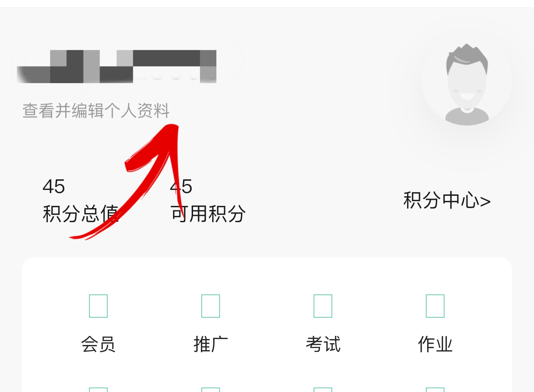Select the partly visible icon below 推广
Image resolution: width=534 pixels, height=392 pixels.
click(210, 390)
